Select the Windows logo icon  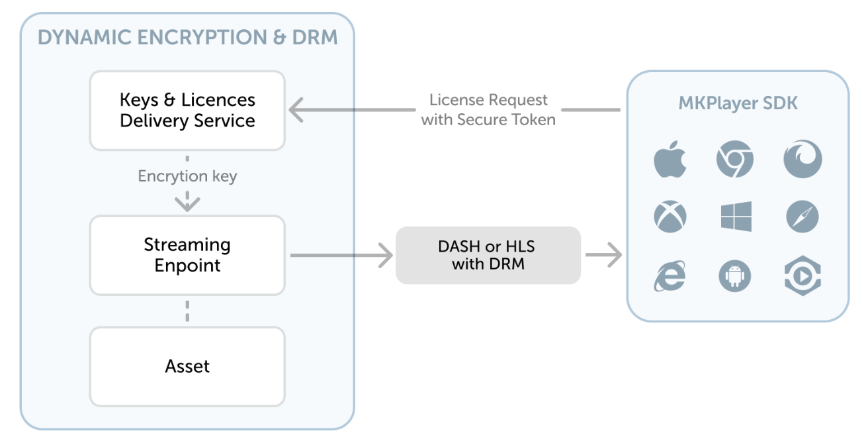[736, 217]
